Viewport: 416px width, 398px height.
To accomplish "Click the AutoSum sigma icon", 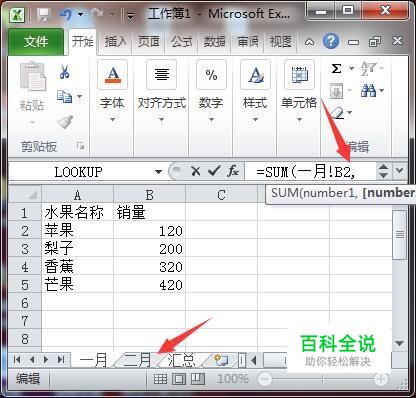I will (x=336, y=69).
